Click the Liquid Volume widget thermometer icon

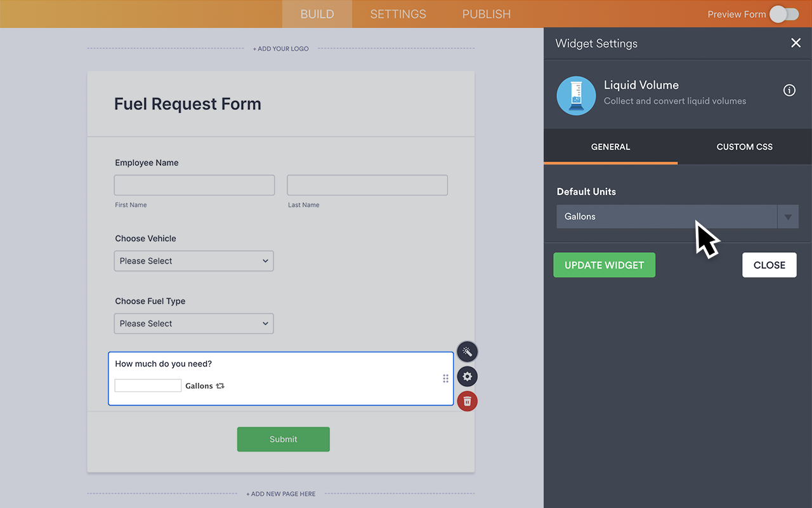576,95
